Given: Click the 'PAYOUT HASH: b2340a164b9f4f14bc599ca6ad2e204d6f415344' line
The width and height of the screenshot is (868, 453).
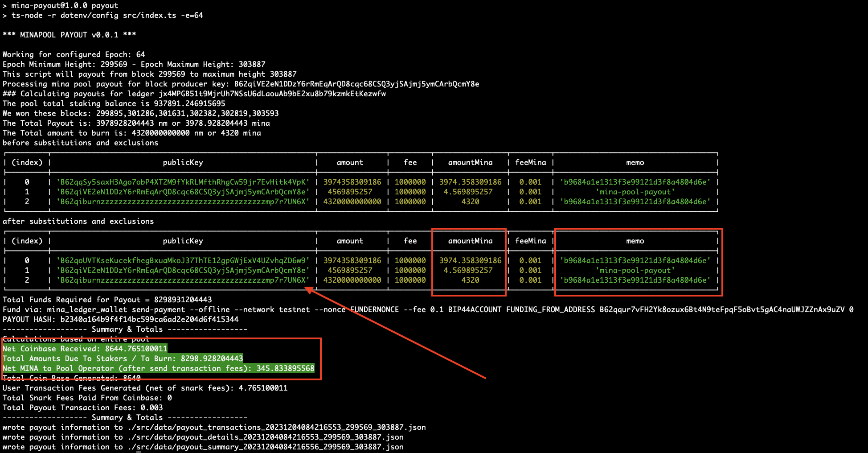Looking at the screenshot, I should tap(121, 319).
